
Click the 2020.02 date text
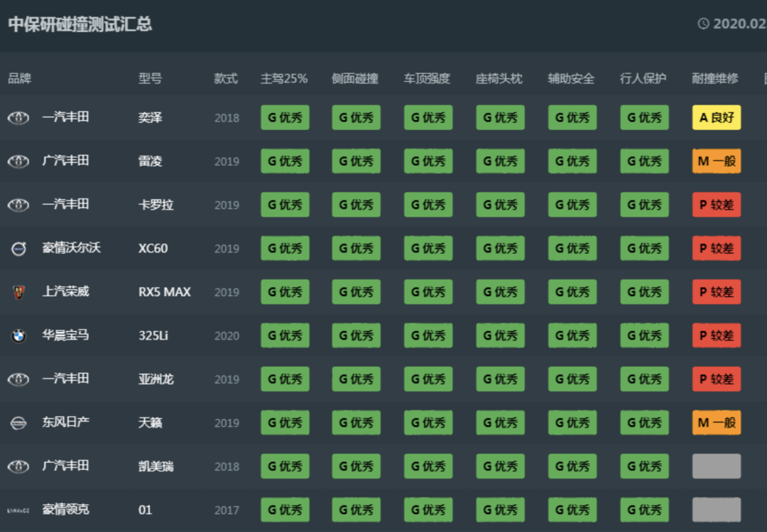[x=739, y=23]
